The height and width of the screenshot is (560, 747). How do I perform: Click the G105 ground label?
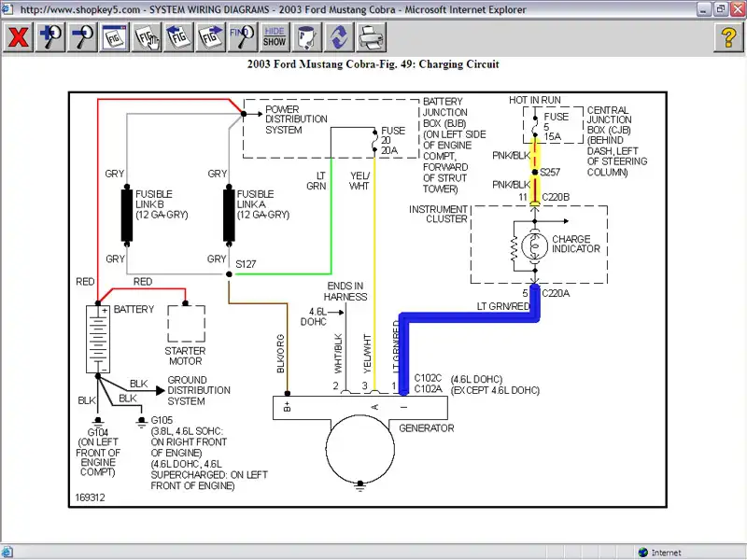pyautogui.click(x=162, y=421)
